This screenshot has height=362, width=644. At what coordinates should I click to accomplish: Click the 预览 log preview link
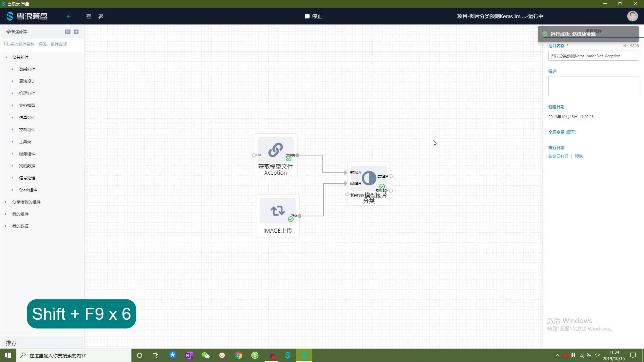pyautogui.click(x=579, y=157)
